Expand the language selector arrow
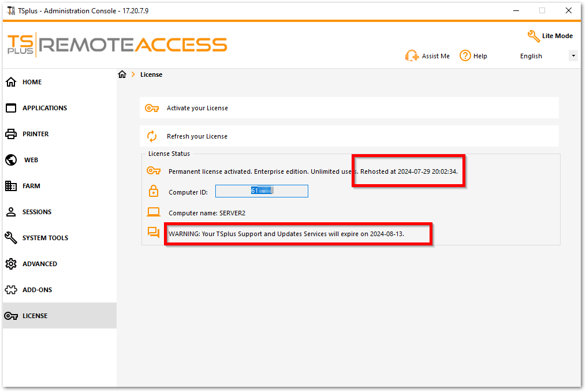The width and height of the screenshot is (586, 392). pos(573,56)
